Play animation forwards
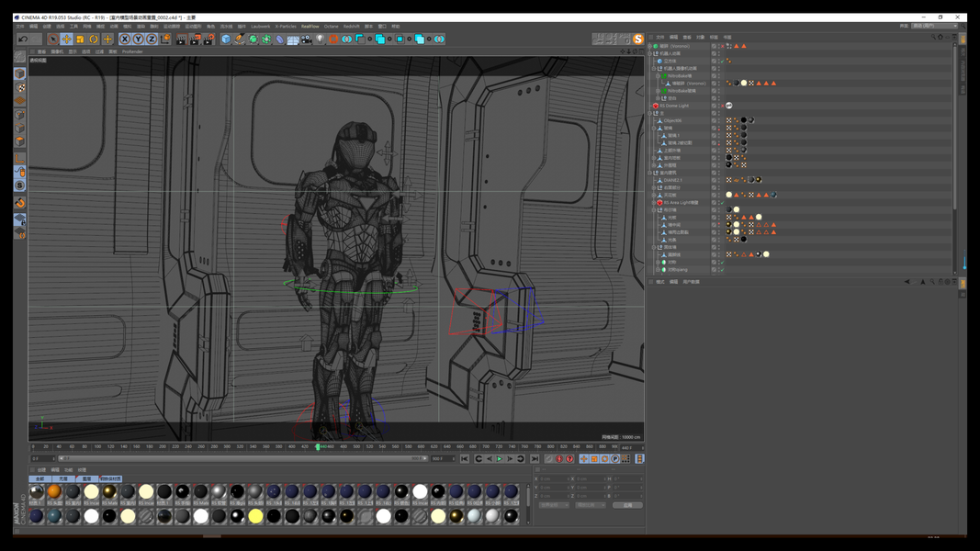Image resolution: width=980 pixels, height=551 pixels. pyautogui.click(x=500, y=458)
